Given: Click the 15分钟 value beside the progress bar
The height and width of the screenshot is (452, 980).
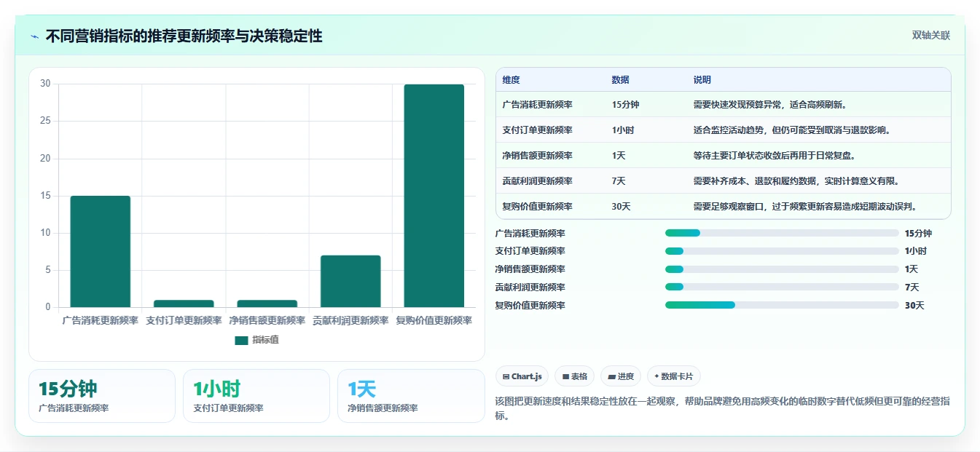Looking at the screenshot, I should [918, 234].
